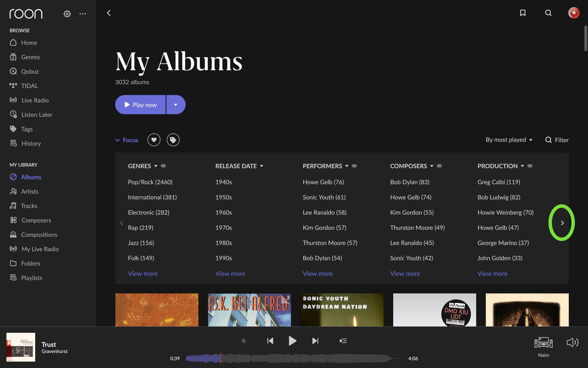
Task: Open Qobuz in the sidebar
Action: 30,71
